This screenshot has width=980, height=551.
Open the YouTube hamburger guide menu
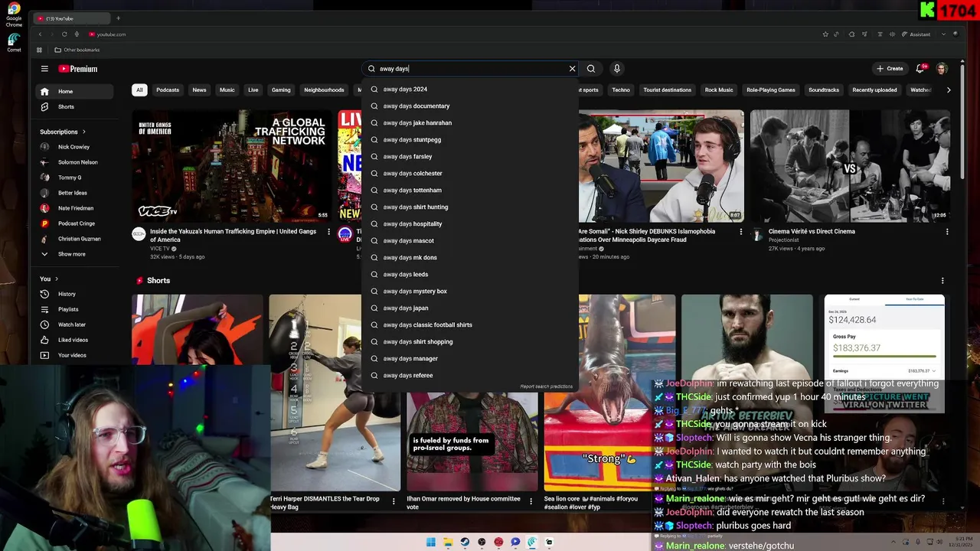[x=44, y=69]
